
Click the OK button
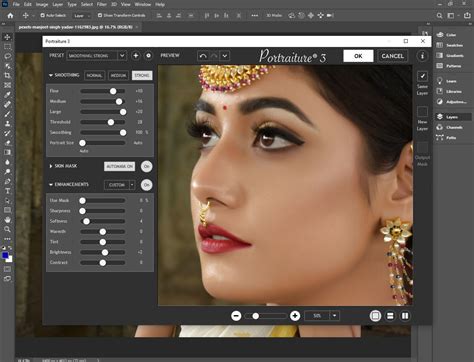(x=358, y=56)
